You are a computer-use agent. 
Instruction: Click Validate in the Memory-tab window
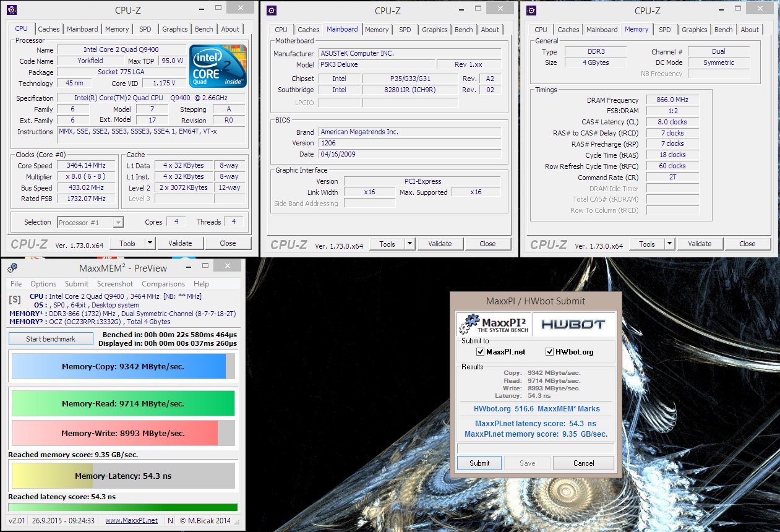point(700,244)
